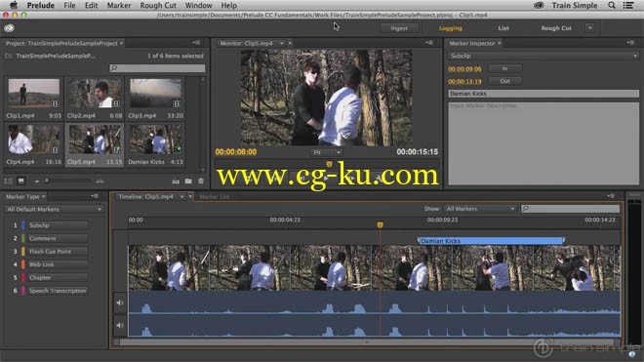Viewport: 644px width, 362px height.
Task: Select Clip3.mp4 thumbnail
Action: pyautogui.click(x=156, y=94)
